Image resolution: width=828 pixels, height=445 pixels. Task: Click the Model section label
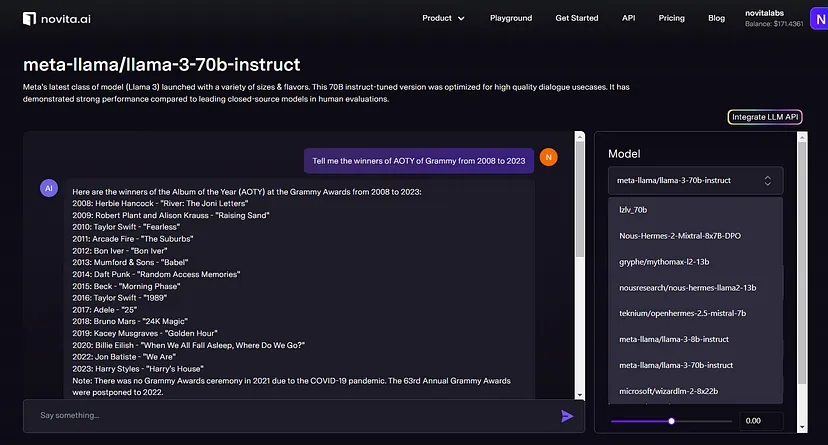pyautogui.click(x=624, y=154)
